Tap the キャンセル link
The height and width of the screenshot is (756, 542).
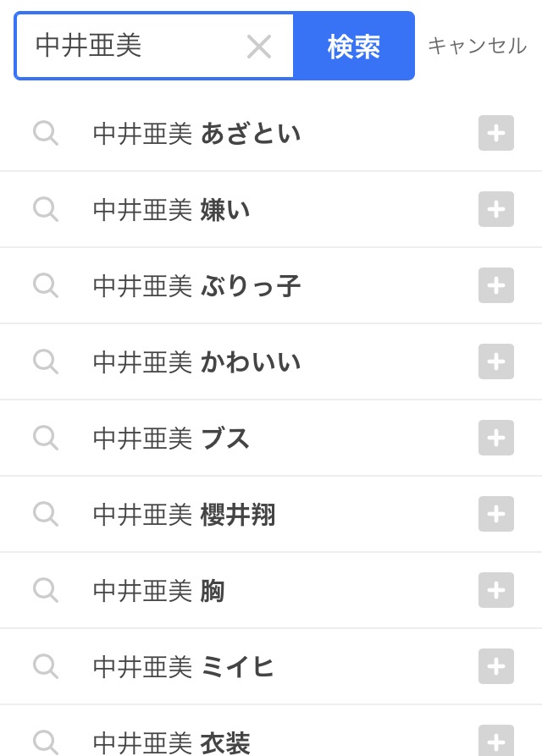(477, 46)
